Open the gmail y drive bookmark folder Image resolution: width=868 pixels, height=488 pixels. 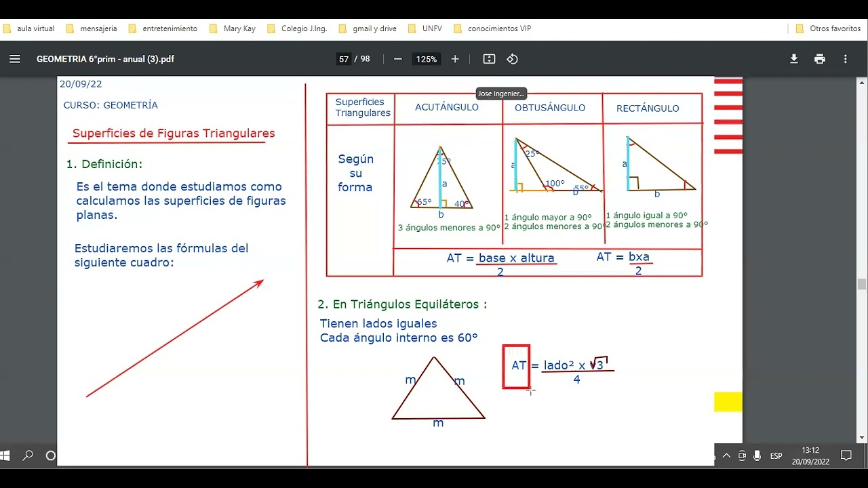tap(368, 28)
